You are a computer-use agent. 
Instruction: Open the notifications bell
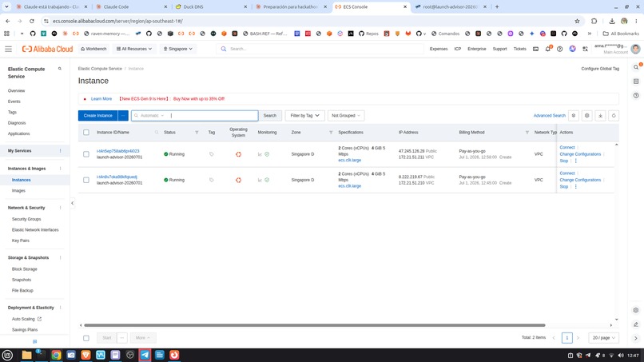click(548, 49)
